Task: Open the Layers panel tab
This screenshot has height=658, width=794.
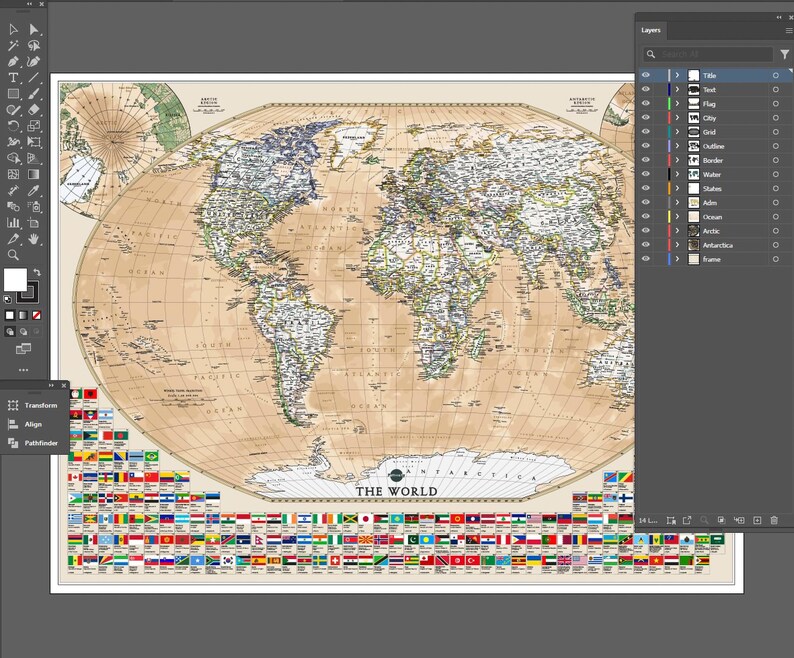Action: coord(651,30)
